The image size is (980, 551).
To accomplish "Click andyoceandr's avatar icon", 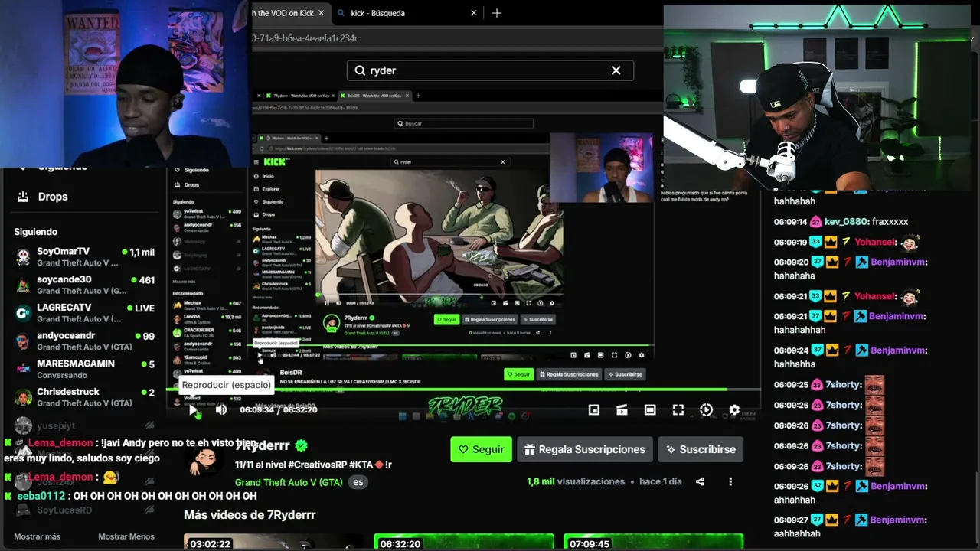I will tap(23, 341).
